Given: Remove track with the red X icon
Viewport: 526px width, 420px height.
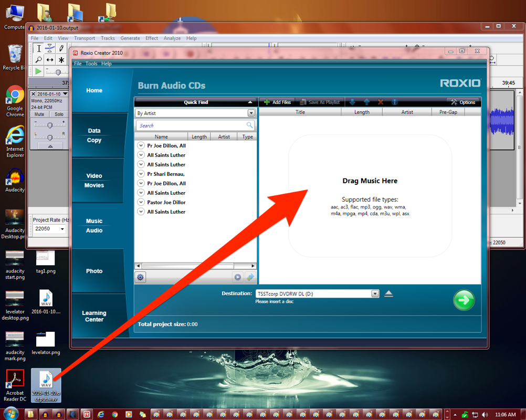Looking at the screenshot, I should coord(381,102).
